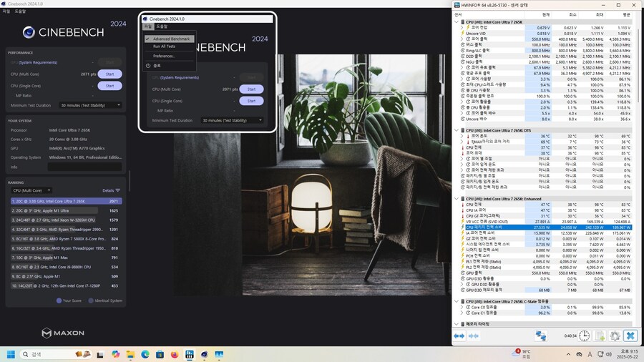The width and height of the screenshot is (644, 362).
Task: Select the Apple M1 Ultra ranking row
Action: (66, 210)
